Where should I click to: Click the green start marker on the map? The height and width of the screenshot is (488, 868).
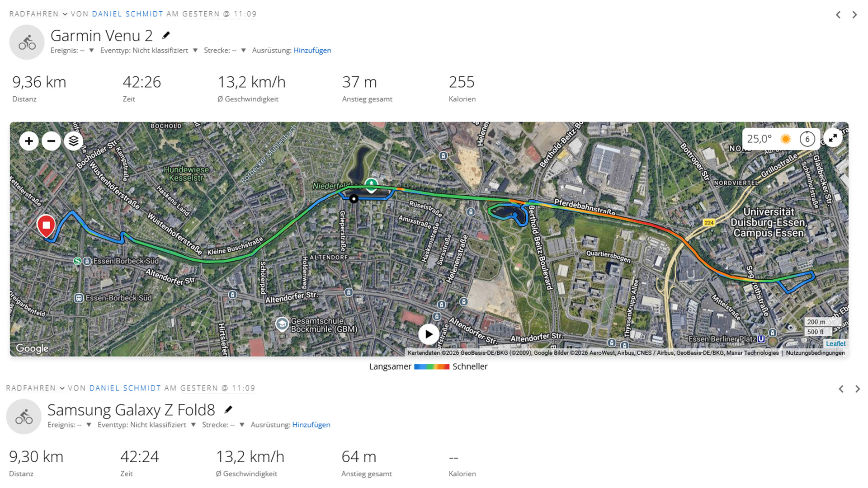click(371, 185)
